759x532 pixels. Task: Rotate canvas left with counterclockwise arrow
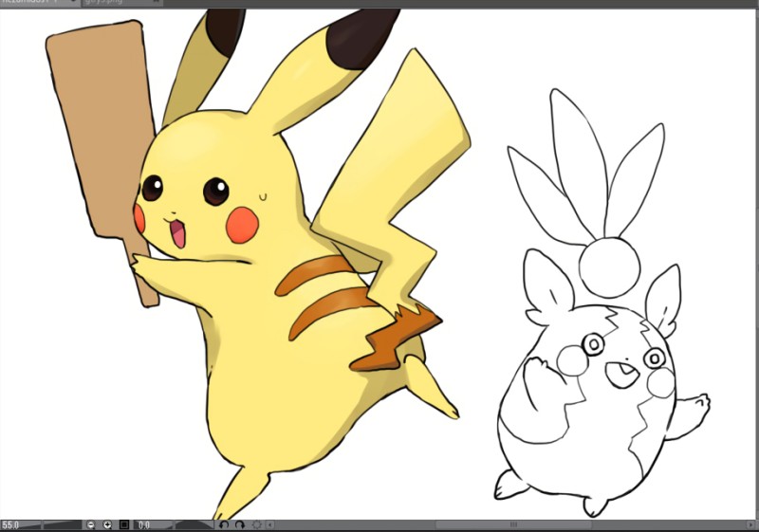coord(224,524)
